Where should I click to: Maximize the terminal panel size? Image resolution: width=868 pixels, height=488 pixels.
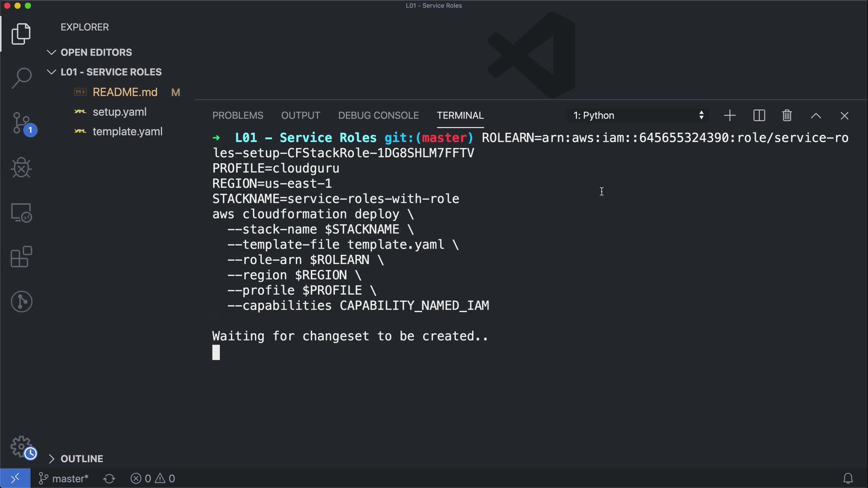(x=816, y=116)
